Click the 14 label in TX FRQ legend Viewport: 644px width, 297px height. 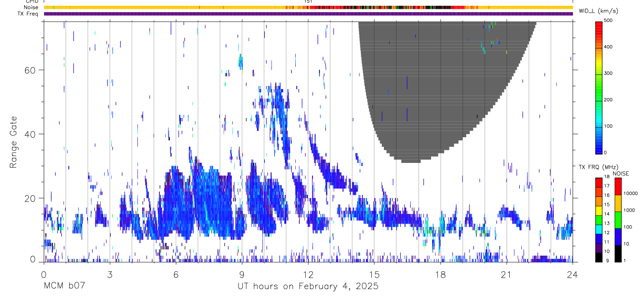pyautogui.click(x=607, y=214)
